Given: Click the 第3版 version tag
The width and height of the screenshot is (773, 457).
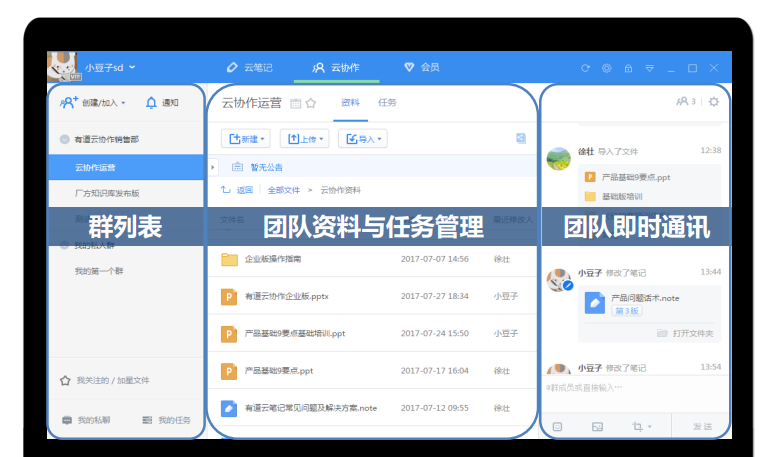Looking at the screenshot, I should coord(627,311).
